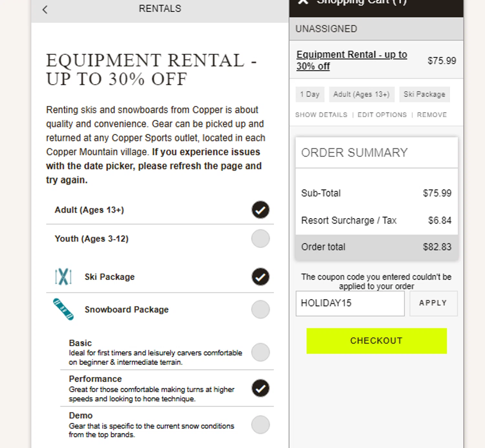
Task: Proceed with the Checkout button
Action: [x=376, y=341]
